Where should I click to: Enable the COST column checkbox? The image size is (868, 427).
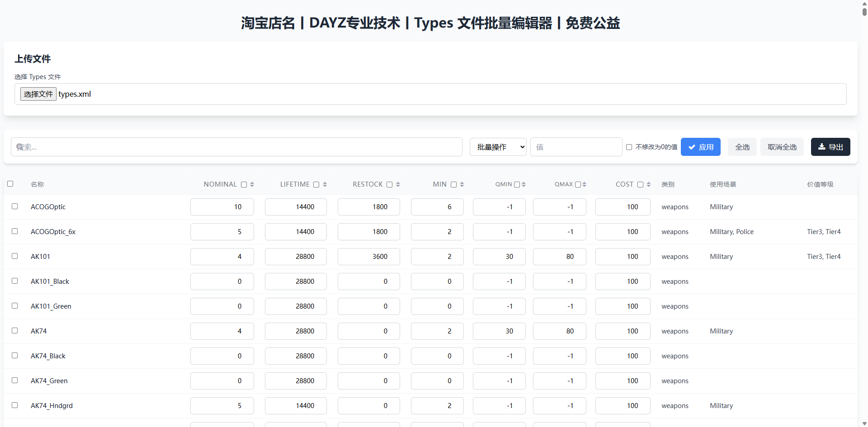(x=640, y=184)
